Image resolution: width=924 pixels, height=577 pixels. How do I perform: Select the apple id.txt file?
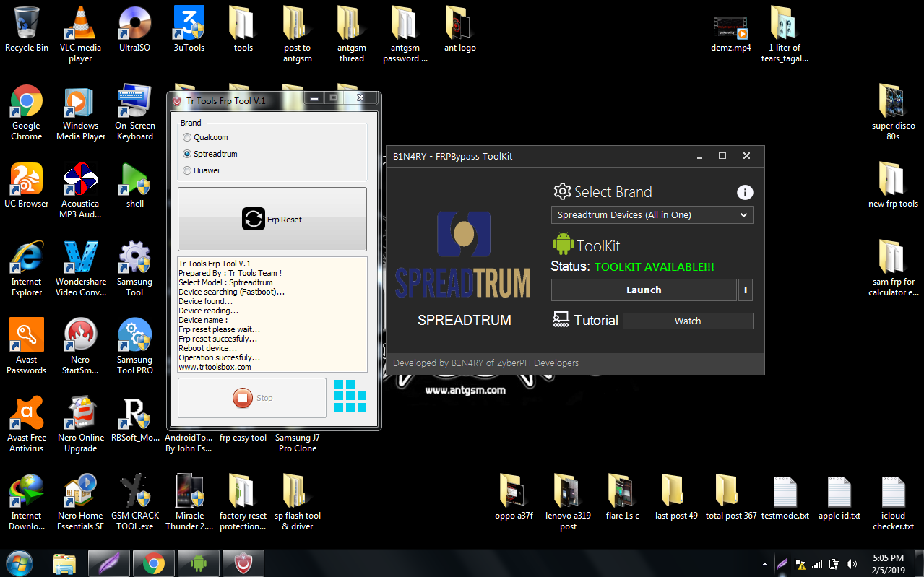839,498
